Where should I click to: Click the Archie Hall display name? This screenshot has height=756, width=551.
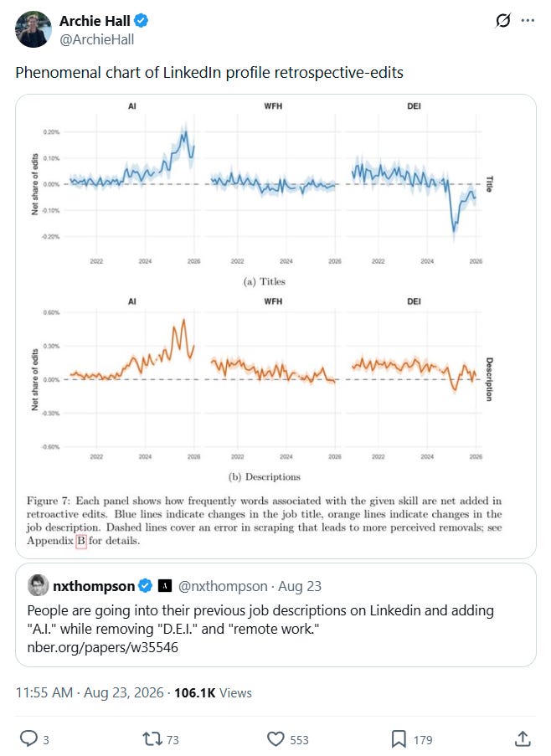click(95, 21)
